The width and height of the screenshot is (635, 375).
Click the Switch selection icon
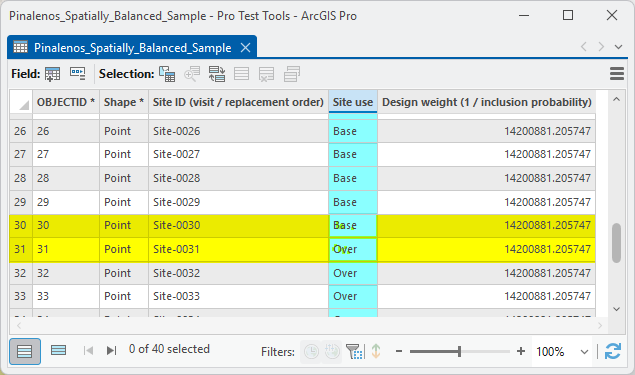[217, 74]
